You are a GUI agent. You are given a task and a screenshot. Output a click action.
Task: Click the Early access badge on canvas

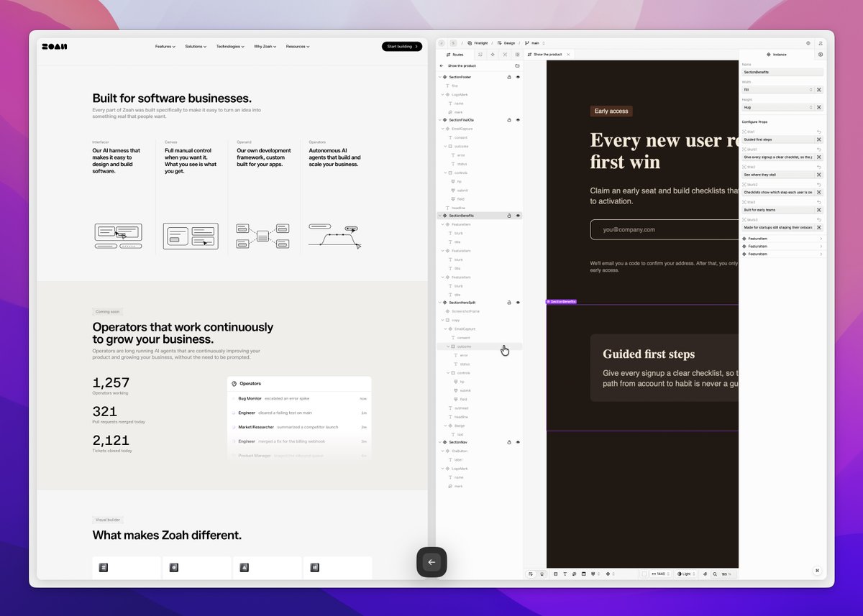click(611, 111)
